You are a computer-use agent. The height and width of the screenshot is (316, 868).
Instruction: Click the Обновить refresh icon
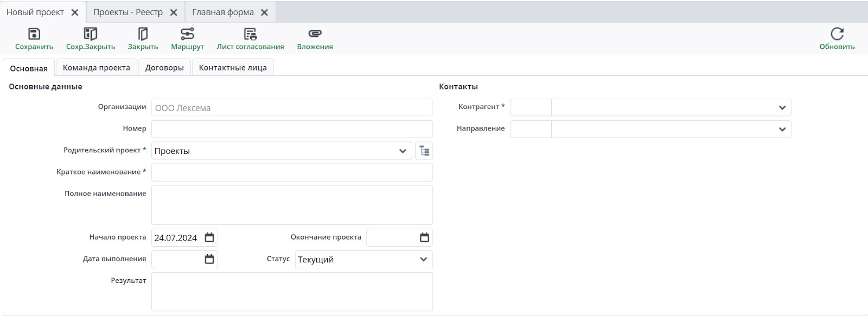[837, 34]
